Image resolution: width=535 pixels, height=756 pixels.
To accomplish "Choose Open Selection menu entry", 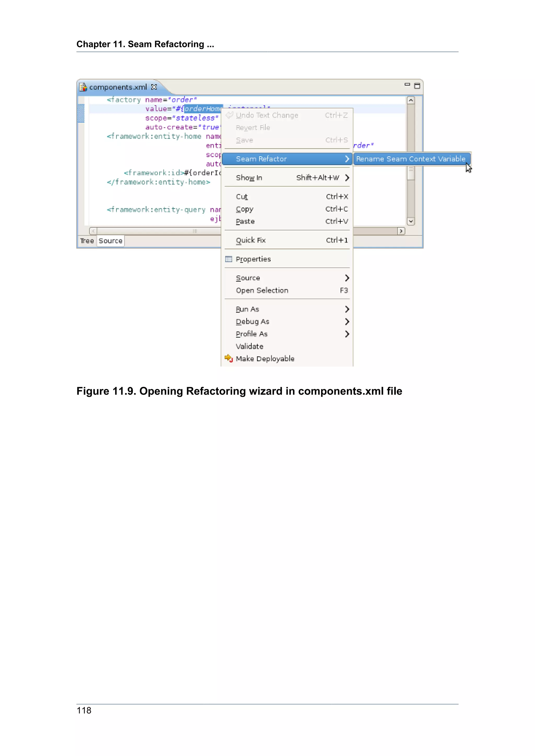I will click(287, 290).
